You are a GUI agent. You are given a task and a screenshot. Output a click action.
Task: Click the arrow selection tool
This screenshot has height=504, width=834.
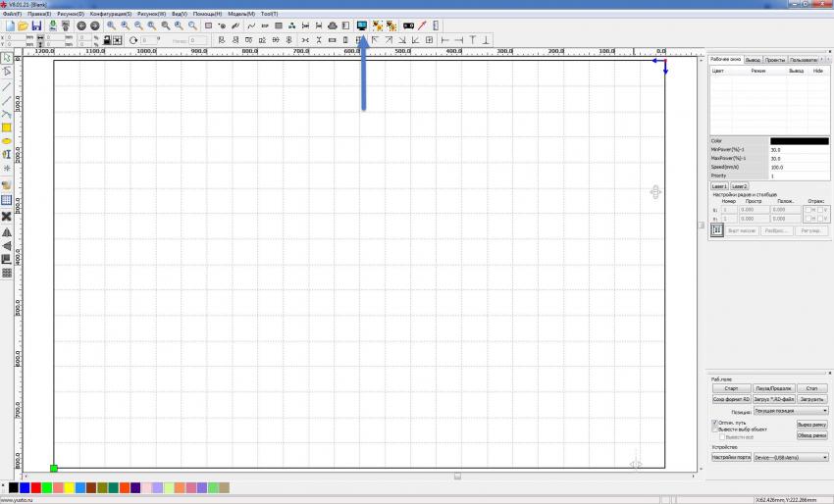[7, 59]
